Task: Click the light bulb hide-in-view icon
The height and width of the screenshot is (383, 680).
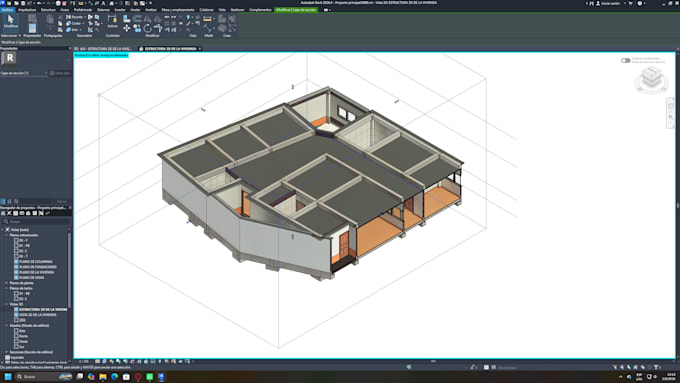Action: tap(188, 17)
